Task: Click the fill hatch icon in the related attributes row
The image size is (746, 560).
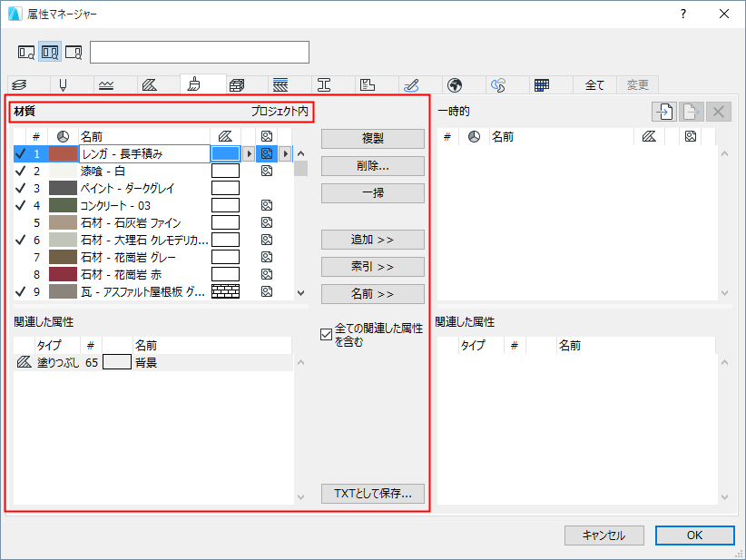Action: [24, 362]
